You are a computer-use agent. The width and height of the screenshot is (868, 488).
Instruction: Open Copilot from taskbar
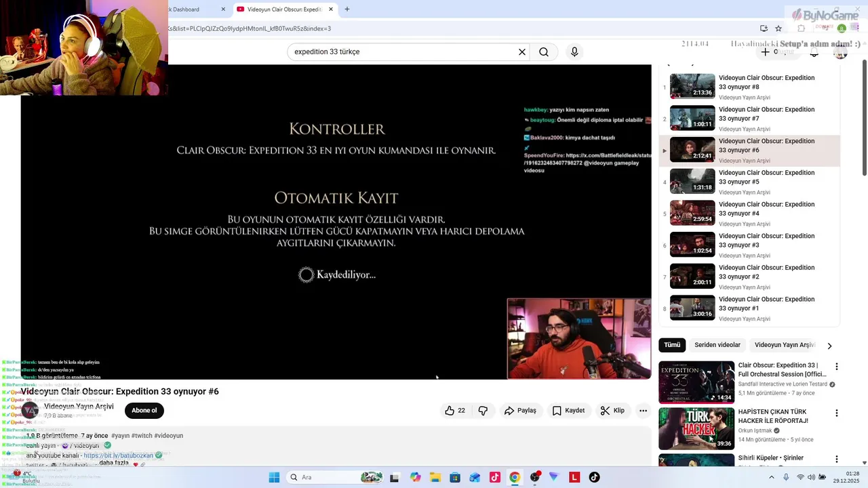tap(416, 477)
